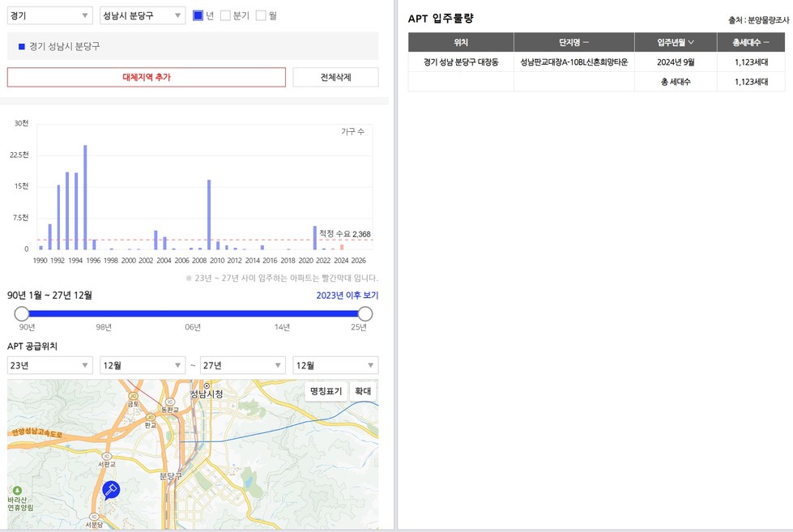The width and height of the screenshot is (793, 532).
Task: Click the 서판교 IC marker on map
Action: (x=107, y=456)
